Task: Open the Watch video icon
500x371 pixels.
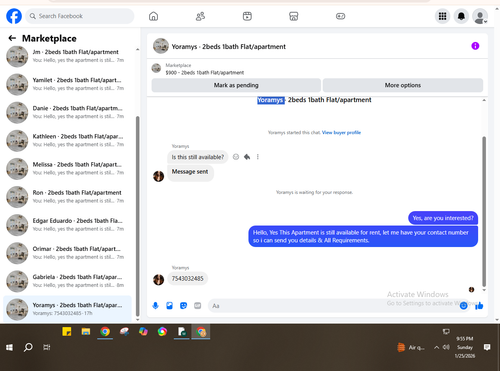Action: pos(247,16)
